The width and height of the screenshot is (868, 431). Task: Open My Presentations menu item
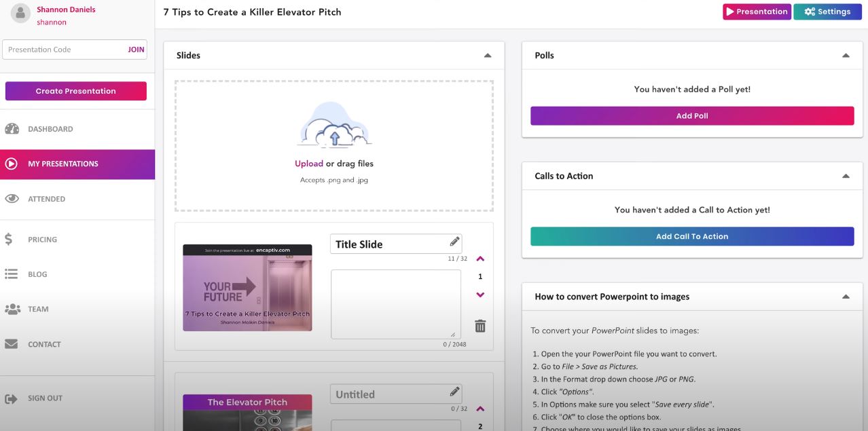pyautogui.click(x=77, y=164)
